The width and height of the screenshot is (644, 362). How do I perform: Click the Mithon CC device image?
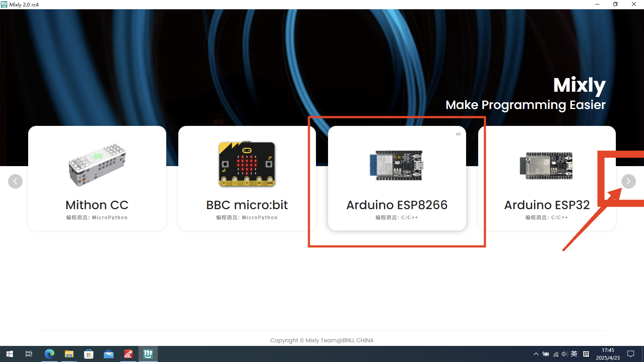(97, 165)
